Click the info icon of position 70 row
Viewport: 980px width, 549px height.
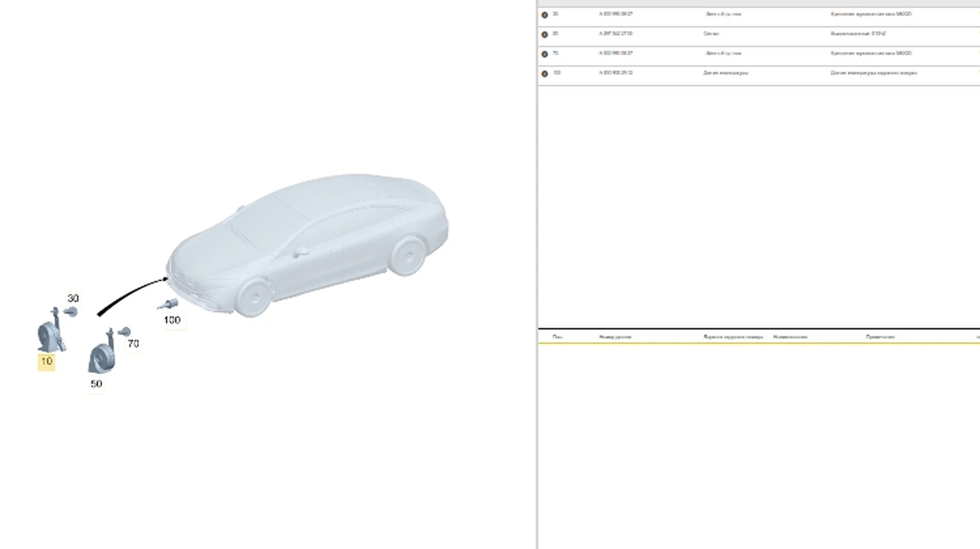tap(545, 54)
